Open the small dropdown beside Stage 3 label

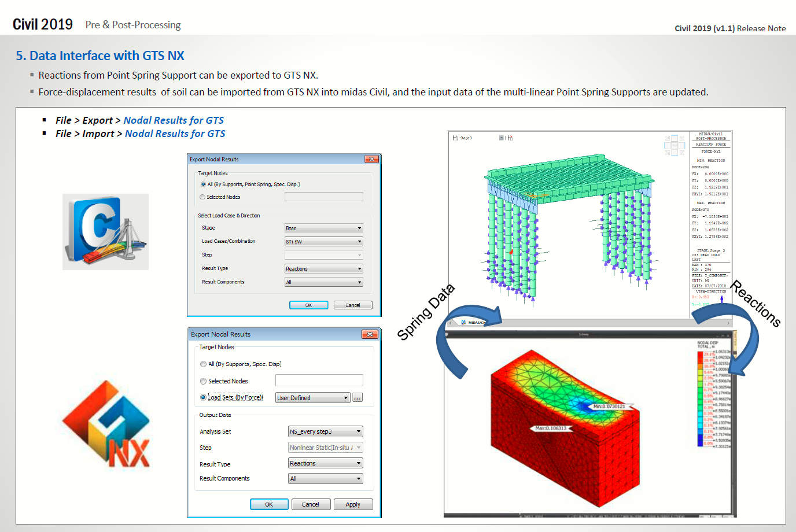[501, 138]
